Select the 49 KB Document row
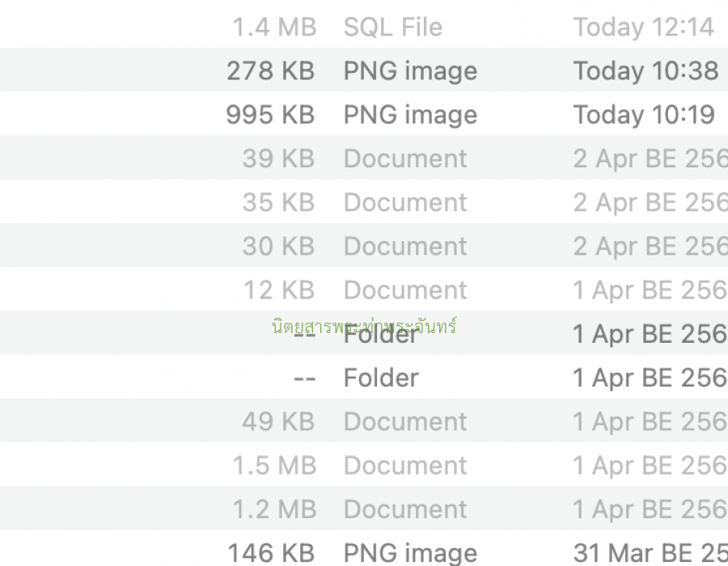728x566 pixels. coord(364,420)
